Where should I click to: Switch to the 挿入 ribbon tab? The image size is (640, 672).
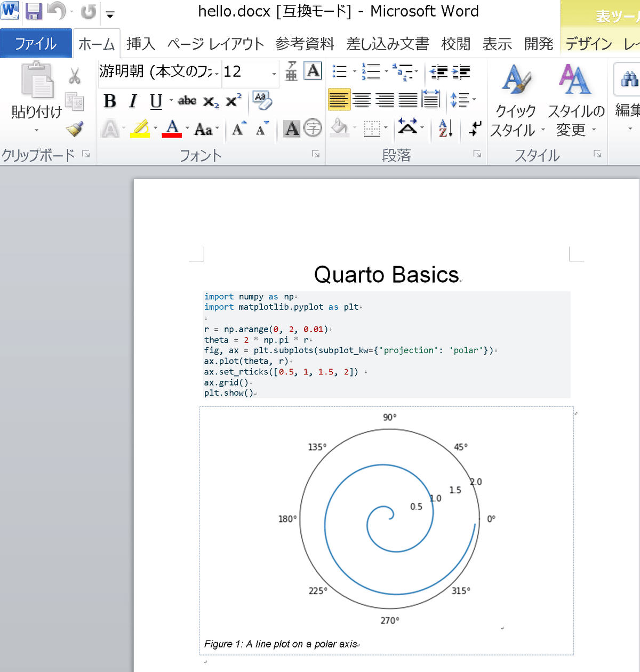pyautogui.click(x=140, y=44)
